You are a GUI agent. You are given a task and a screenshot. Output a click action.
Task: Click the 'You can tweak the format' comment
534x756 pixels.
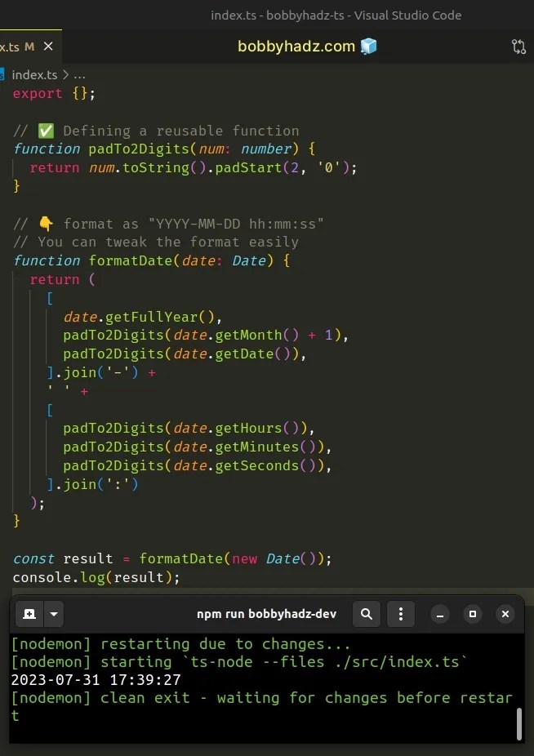156,242
